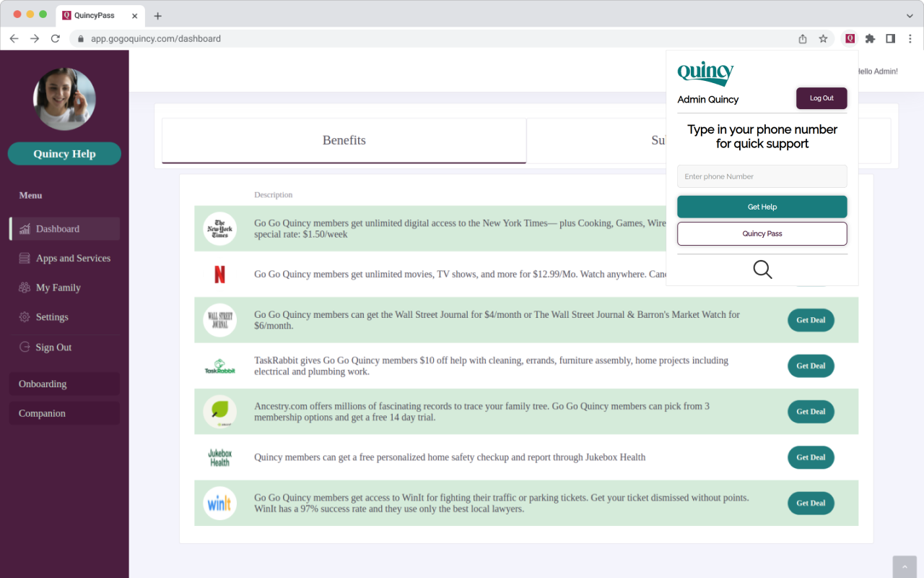Toggle the browser side panel icon
Screen dimensions: 924x578
[890, 39]
